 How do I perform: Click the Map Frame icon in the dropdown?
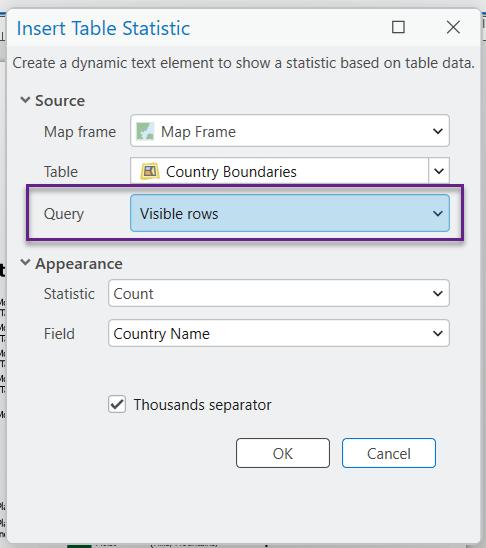coord(145,131)
